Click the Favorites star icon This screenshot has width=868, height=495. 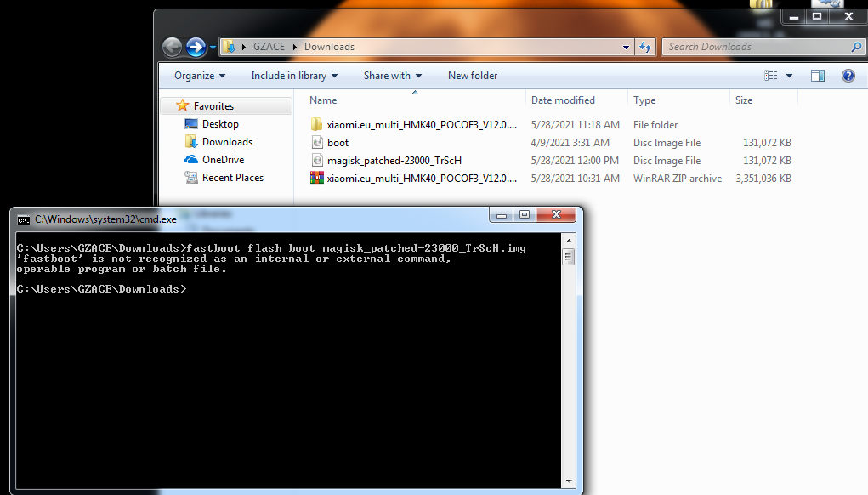pos(182,105)
